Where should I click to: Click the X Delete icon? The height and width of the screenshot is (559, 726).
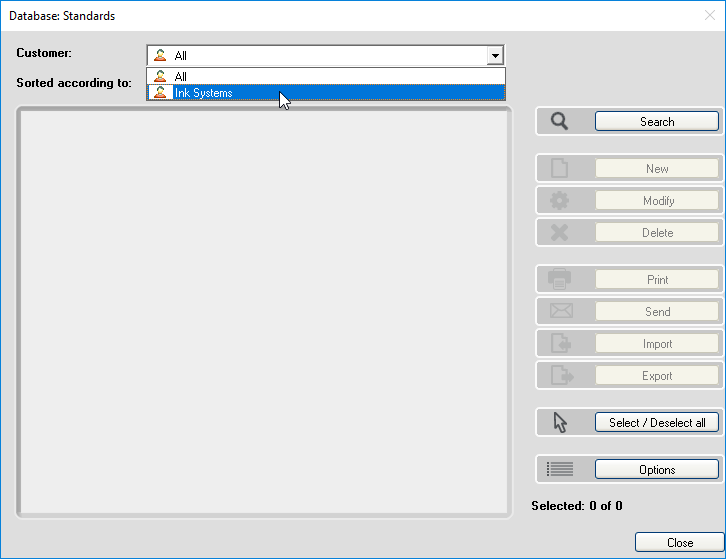559,232
